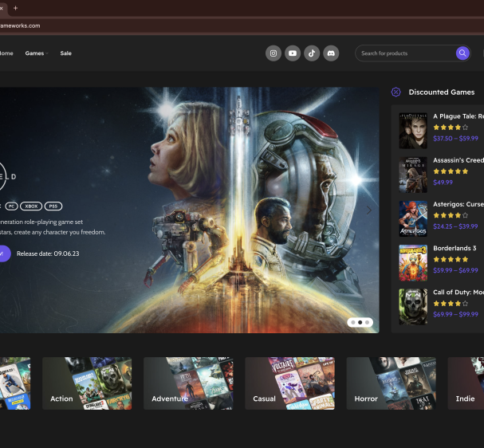Open Assassin's Creed Mirage cover image

(x=413, y=175)
